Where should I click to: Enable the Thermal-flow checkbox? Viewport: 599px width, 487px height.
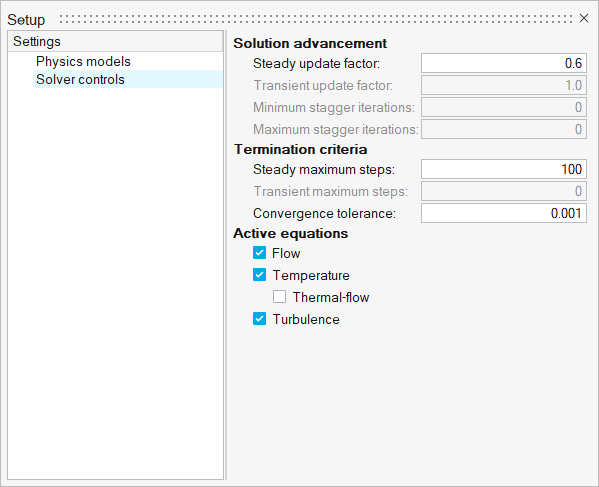tap(279, 296)
